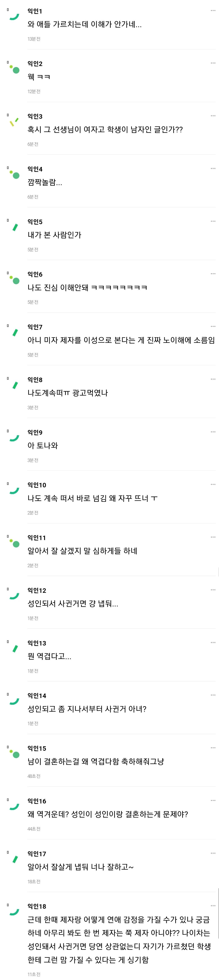
Task: Click the username 익인4
Action: click(35, 169)
